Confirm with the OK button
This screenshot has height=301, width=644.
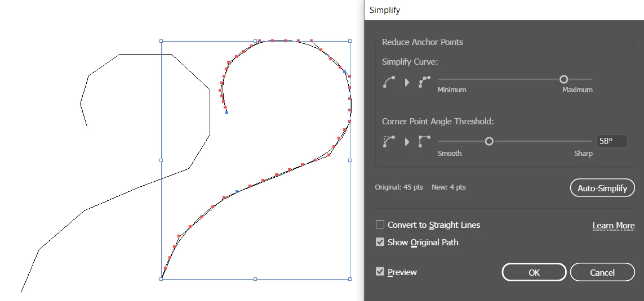pyautogui.click(x=534, y=272)
